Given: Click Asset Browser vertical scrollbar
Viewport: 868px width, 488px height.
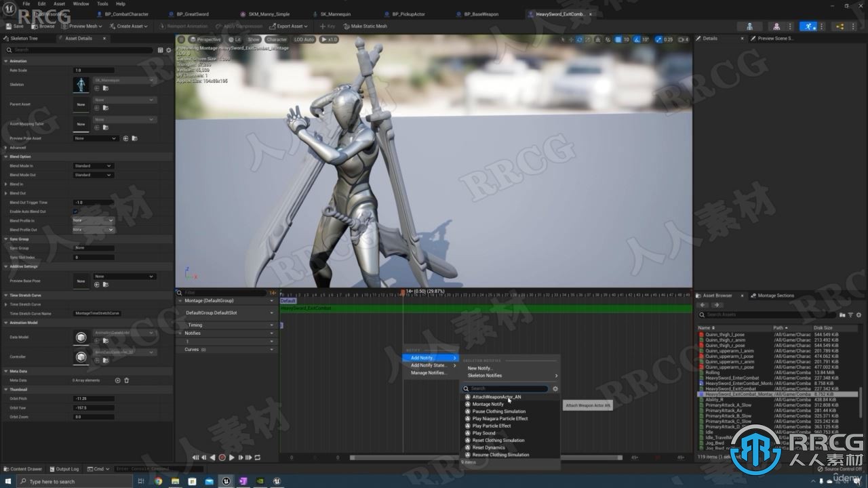Looking at the screenshot, I should coord(862,403).
